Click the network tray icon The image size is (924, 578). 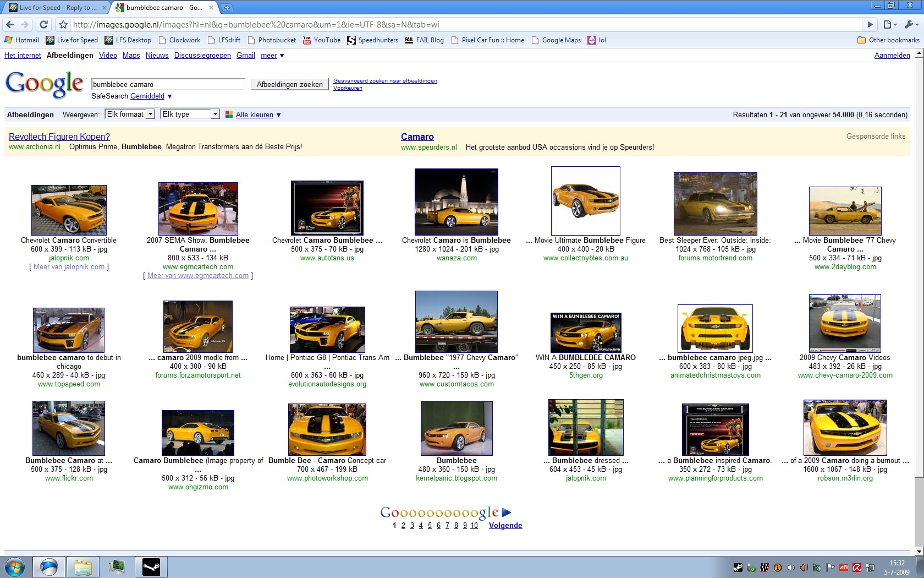point(870,568)
